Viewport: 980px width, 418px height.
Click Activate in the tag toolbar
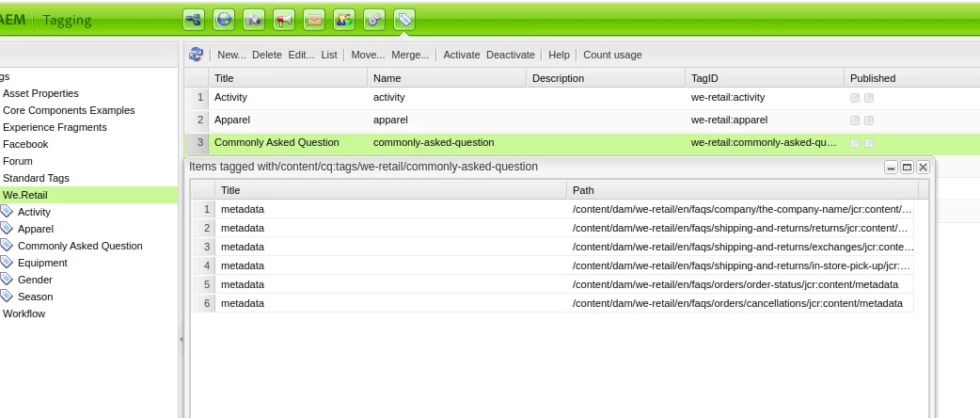click(x=461, y=55)
